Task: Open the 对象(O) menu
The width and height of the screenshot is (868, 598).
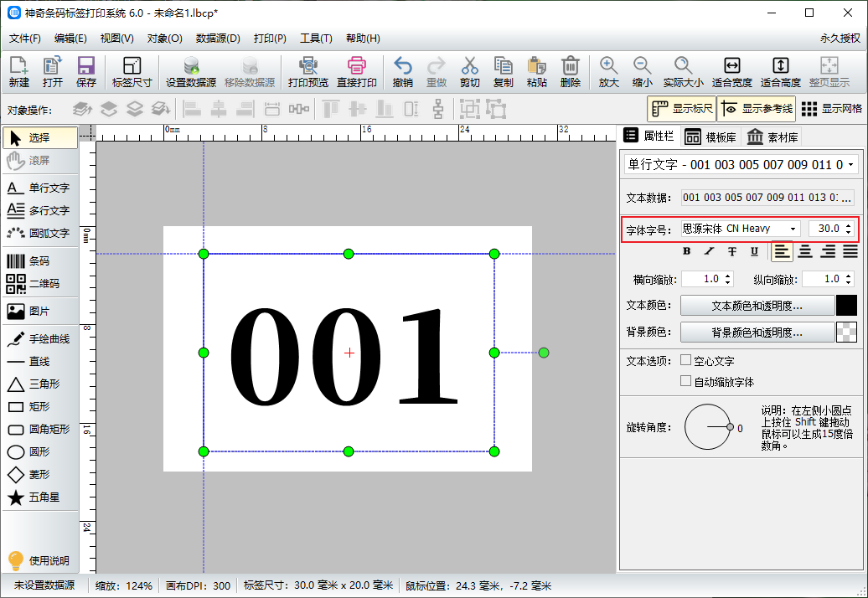Action: [x=164, y=39]
